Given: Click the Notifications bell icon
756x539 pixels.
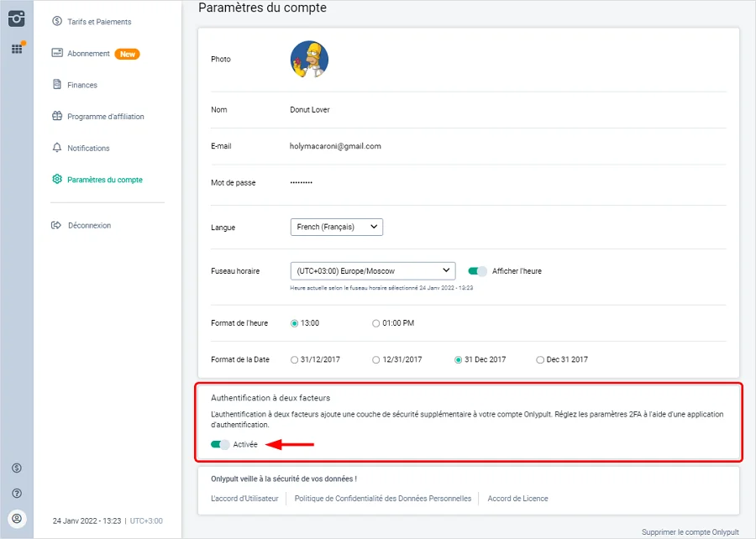Looking at the screenshot, I should click(x=57, y=148).
